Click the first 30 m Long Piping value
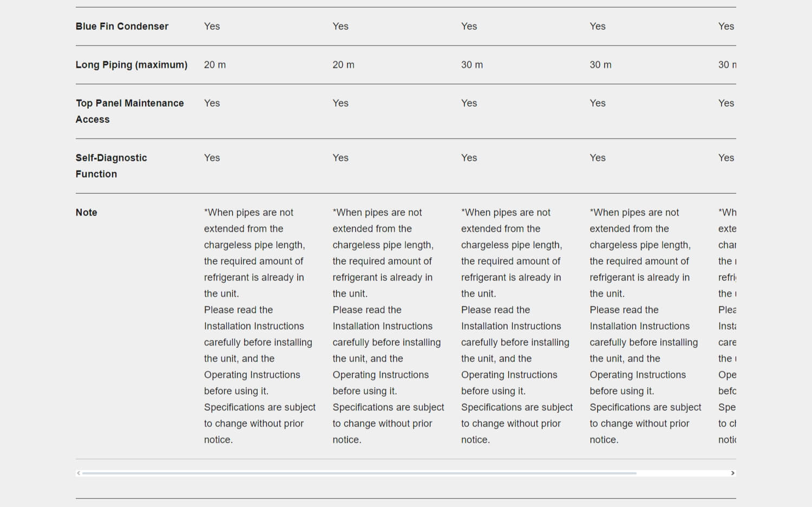 pyautogui.click(x=472, y=65)
